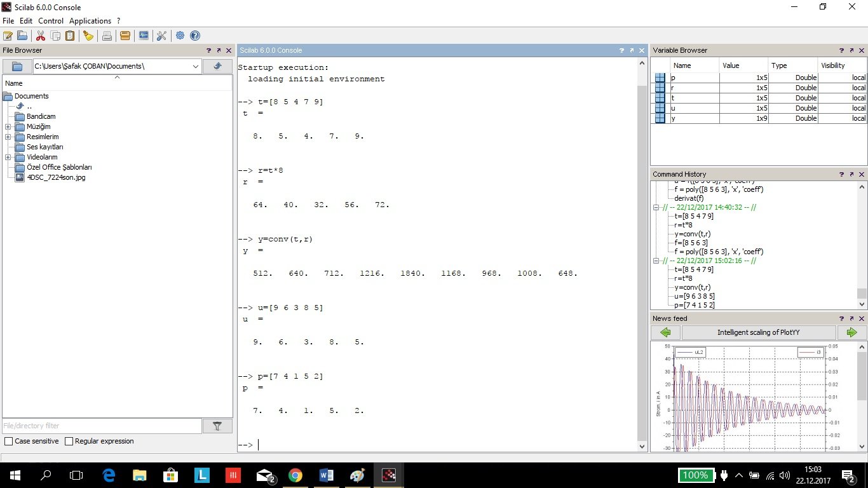Show previous News feed item
The image size is (868, 488).
665,332
